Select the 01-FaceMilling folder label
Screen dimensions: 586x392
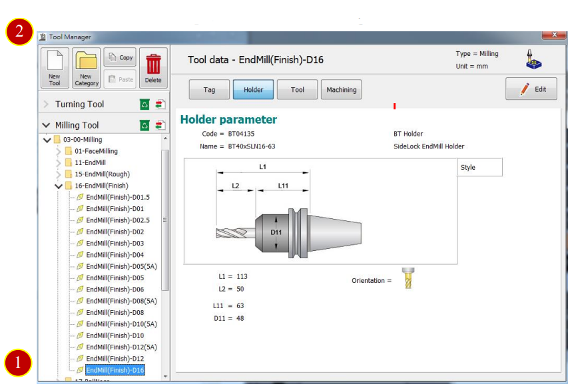(96, 151)
